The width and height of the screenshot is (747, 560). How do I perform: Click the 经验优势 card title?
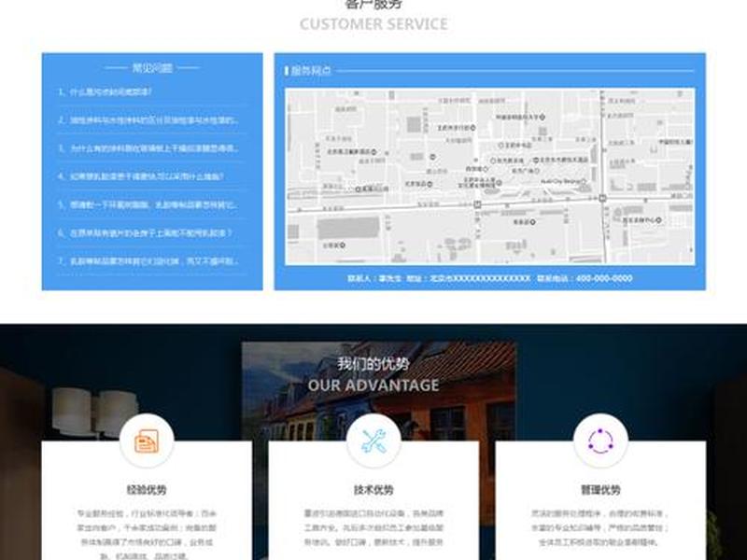pyautogui.click(x=147, y=489)
